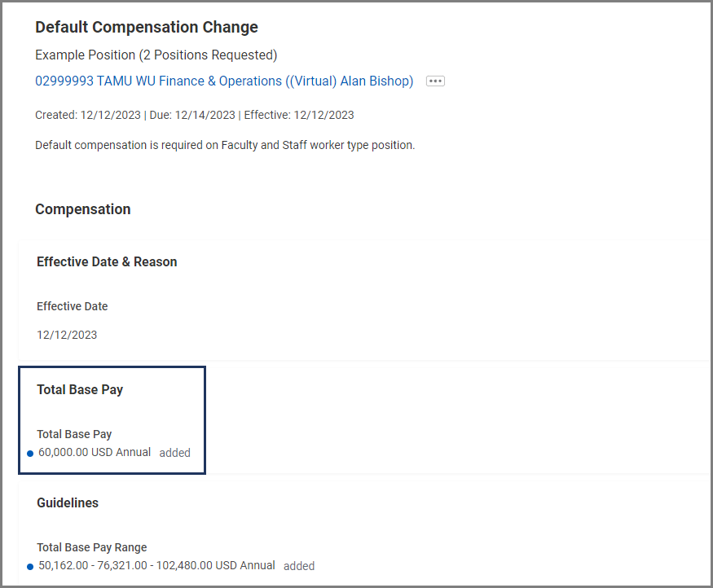Screen dimensions: 713x588
Task: Select the Effective Date & Reason heading
Action: tap(107, 262)
